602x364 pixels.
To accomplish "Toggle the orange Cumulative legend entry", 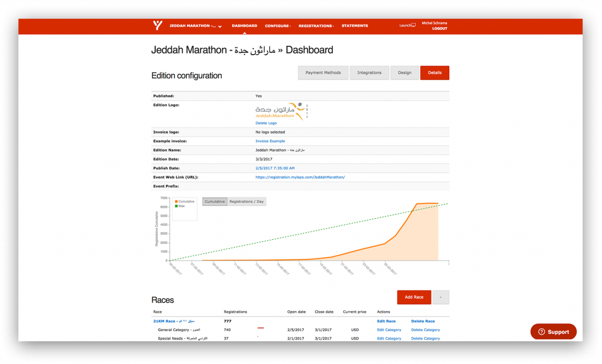I will pos(186,201).
